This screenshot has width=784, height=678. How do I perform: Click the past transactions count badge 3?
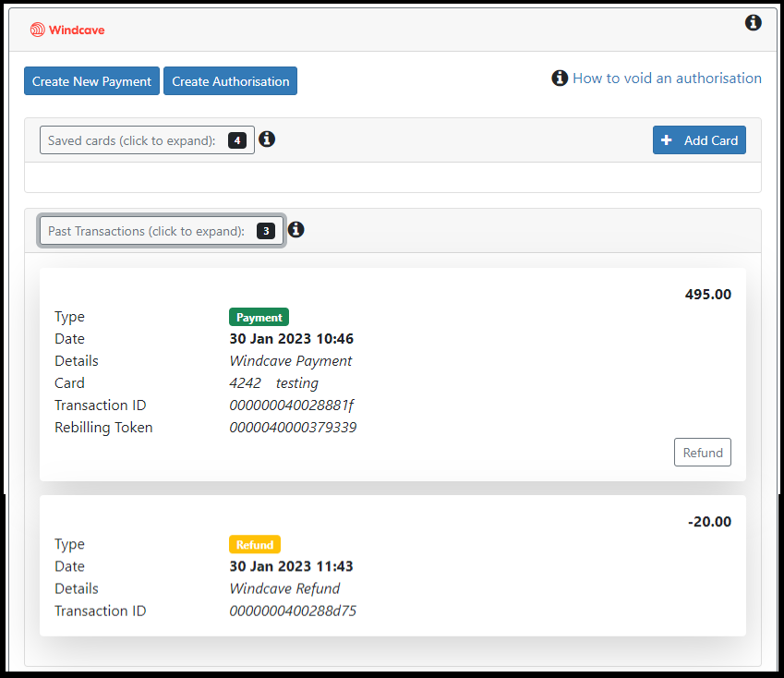266,231
